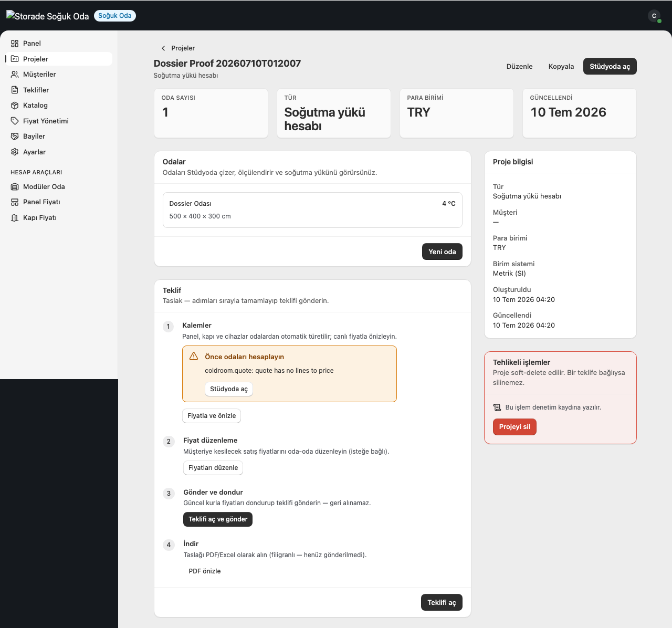Go to Müşteriler in sidebar
Viewport: 672px width, 628px height.
coord(59,75)
